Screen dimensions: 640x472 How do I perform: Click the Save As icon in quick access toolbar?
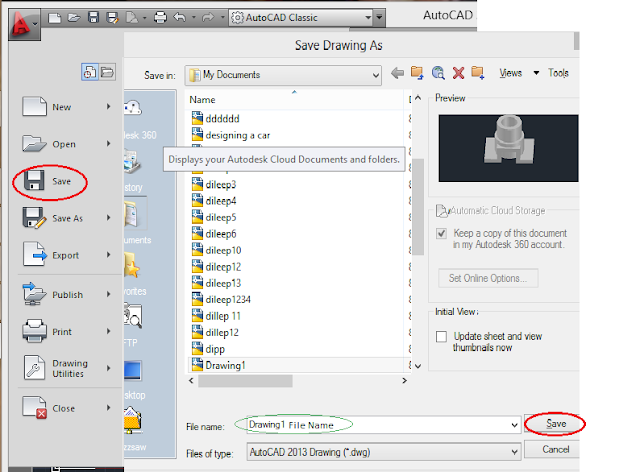[112, 18]
